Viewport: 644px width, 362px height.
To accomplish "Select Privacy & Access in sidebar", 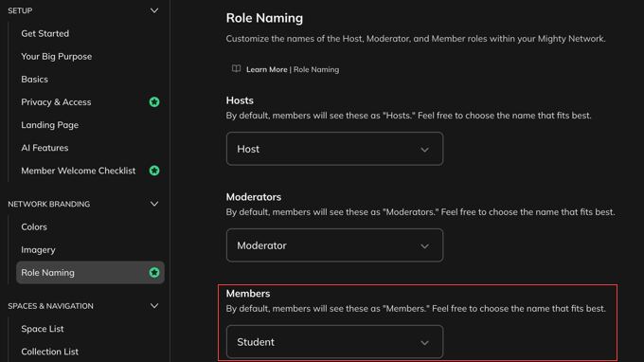I will (56, 102).
